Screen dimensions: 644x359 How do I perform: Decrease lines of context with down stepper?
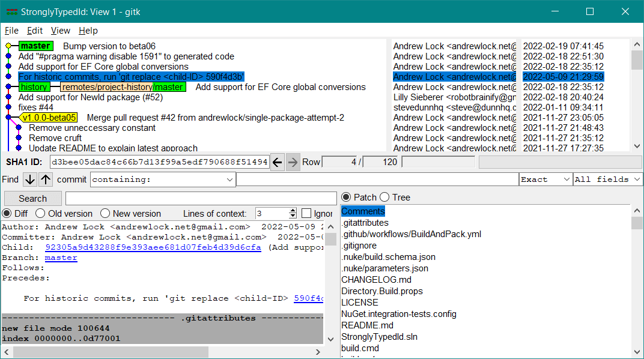(x=293, y=216)
